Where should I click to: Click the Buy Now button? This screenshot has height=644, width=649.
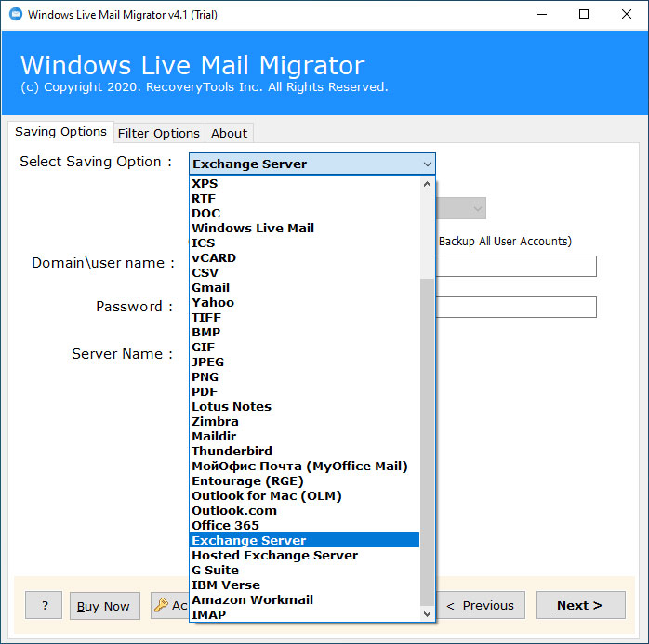pyautogui.click(x=104, y=606)
